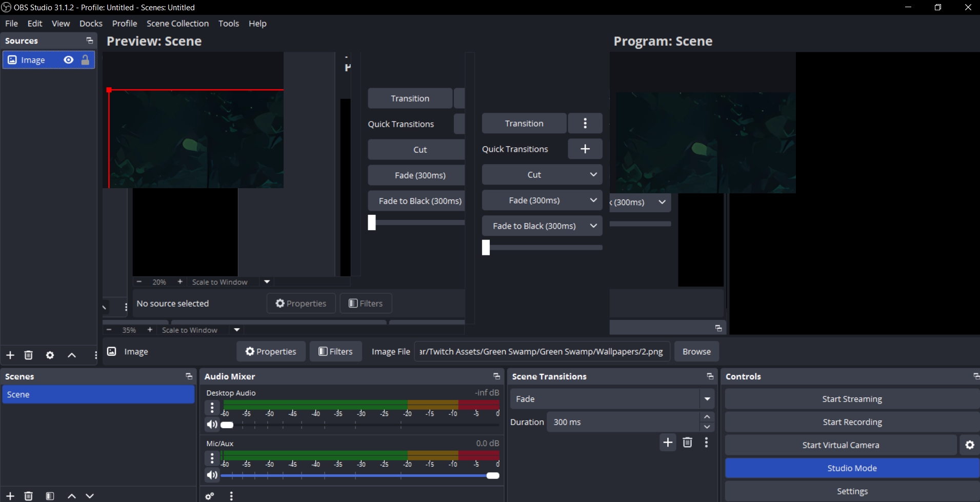The image size is (980, 502).
Task: Open the Cut quick transition dropdown arrow
Action: [x=593, y=175]
